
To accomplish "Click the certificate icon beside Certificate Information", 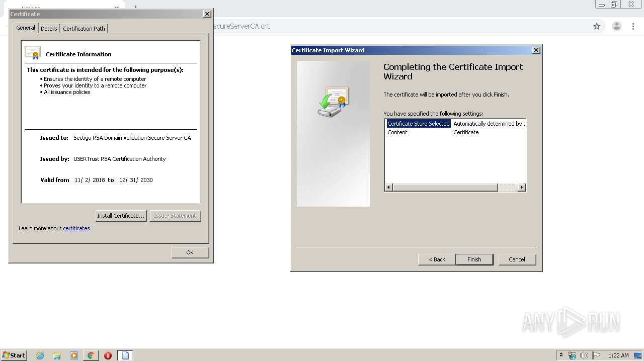I will (x=33, y=53).
